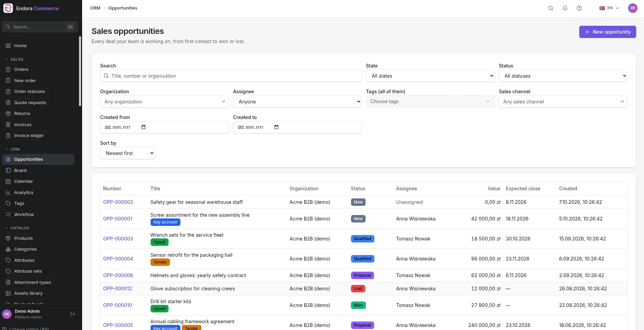This screenshot has height=330, width=644.
Task: Open Workflow in the sidebar
Action: (x=38, y=215)
